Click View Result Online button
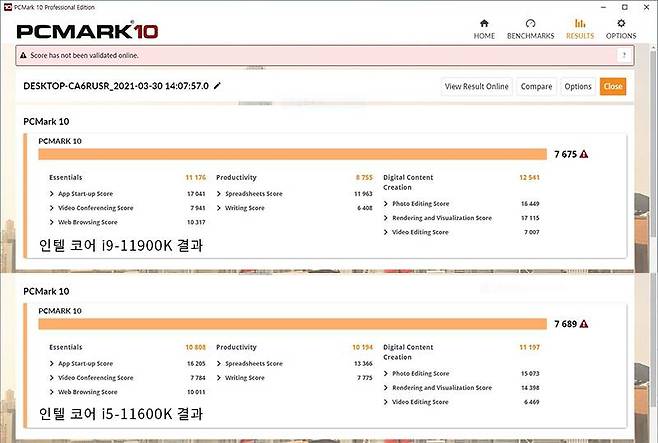The image size is (658, 443). [x=476, y=86]
